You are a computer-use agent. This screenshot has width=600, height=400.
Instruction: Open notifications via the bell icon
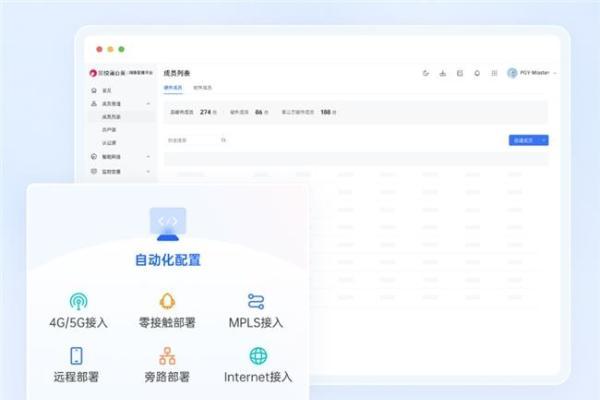point(477,73)
